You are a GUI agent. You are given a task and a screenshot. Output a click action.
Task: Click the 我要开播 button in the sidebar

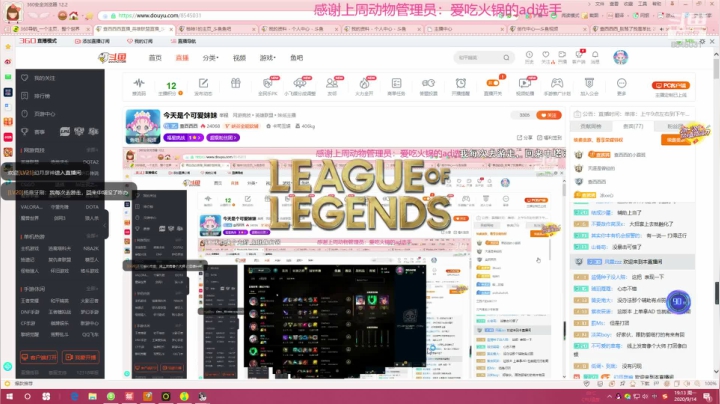(x=81, y=357)
